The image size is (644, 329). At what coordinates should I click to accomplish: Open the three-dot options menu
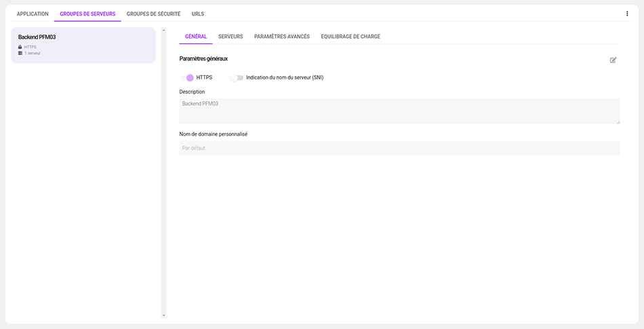(x=626, y=14)
